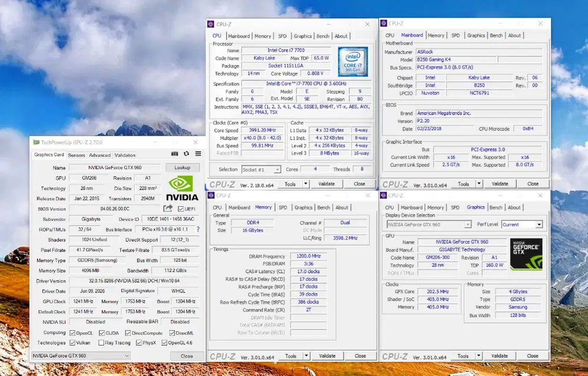The image size is (588, 376).
Task: Toggle the Vulkan checkbox
Action: tap(72, 343)
